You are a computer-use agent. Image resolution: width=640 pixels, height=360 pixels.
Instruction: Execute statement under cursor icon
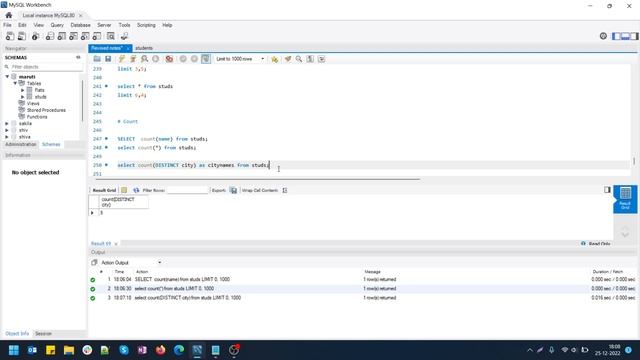pyautogui.click(x=133, y=59)
